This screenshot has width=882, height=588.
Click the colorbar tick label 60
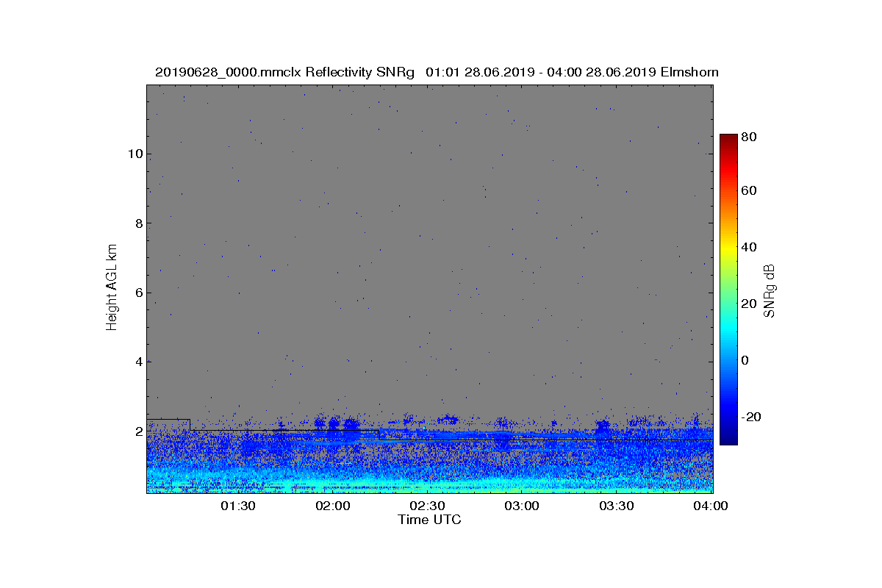[749, 191]
